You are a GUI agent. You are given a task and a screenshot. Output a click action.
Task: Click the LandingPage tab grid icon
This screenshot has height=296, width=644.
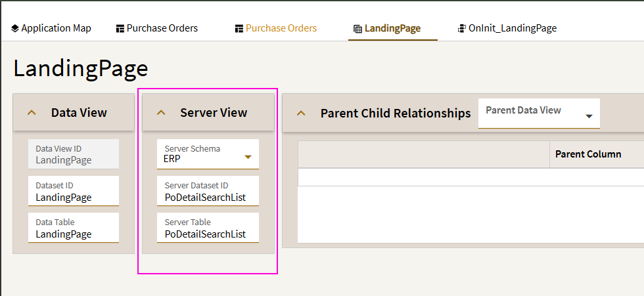click(x=357, y=29)
